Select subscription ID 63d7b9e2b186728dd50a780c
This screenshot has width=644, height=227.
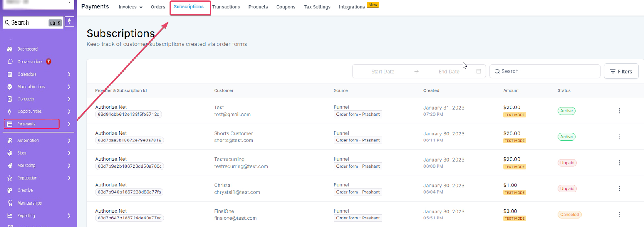130,166
